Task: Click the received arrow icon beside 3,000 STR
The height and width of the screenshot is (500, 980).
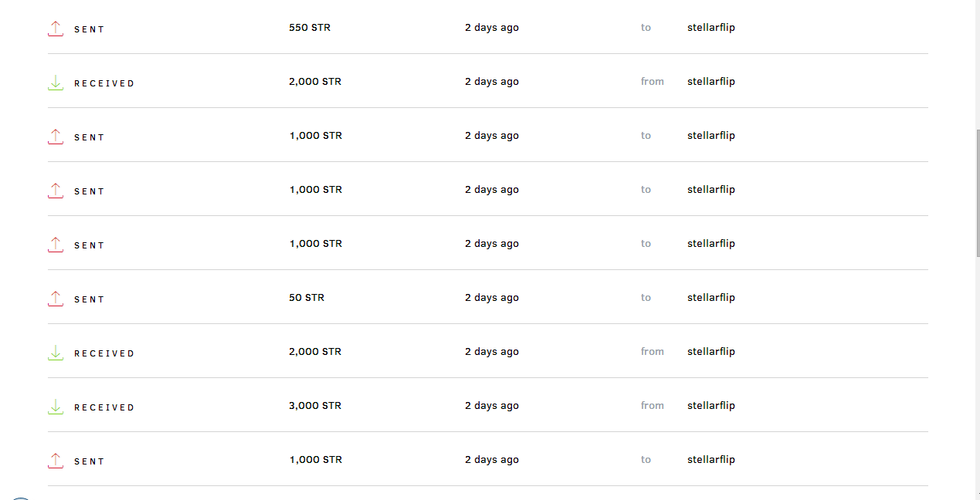Action: [x=56, y=407]
